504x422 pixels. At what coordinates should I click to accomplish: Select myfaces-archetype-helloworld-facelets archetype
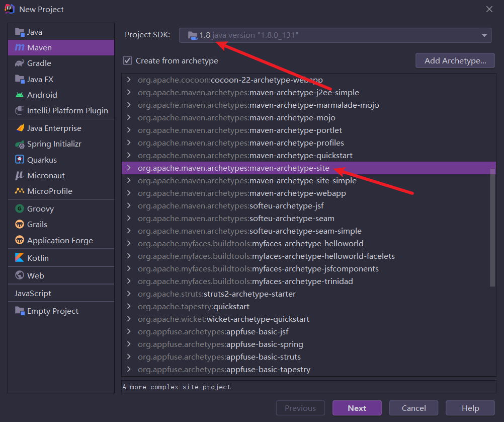(x=308, y=256)
